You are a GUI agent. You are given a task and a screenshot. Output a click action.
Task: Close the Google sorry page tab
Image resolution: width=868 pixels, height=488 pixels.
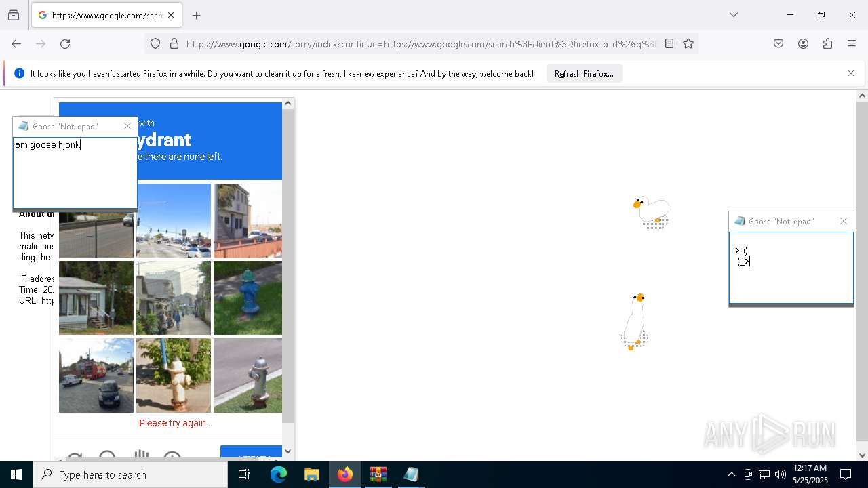171,15
